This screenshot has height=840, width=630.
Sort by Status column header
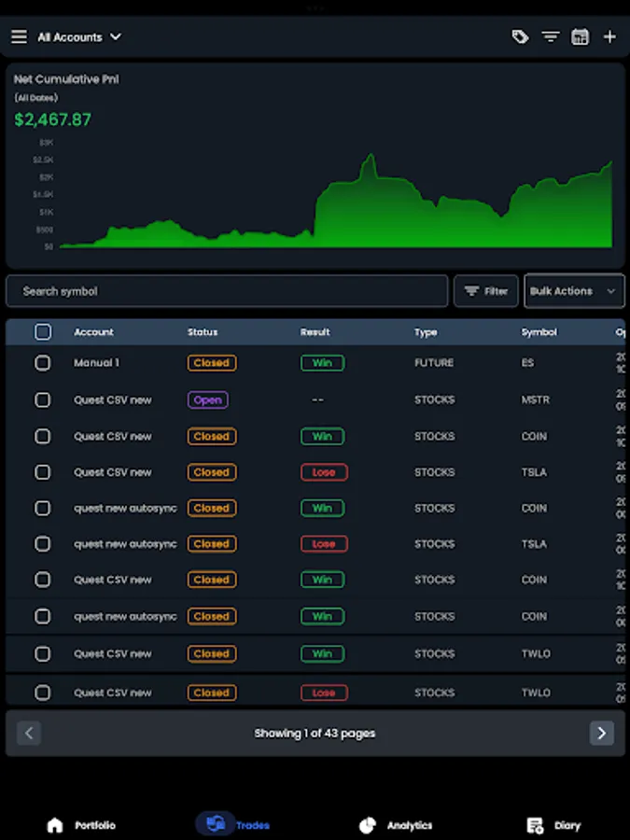click(x=203, y=332)
